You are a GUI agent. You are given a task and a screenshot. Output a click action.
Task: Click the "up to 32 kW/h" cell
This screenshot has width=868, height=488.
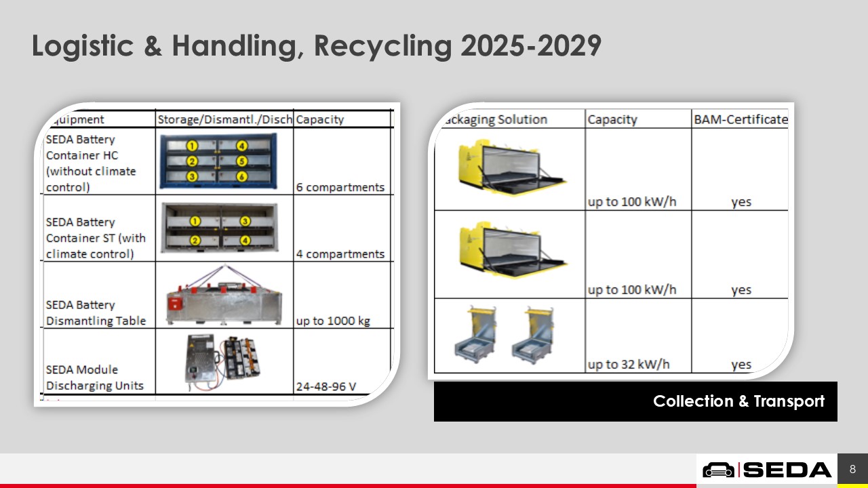tap(629, 365)
